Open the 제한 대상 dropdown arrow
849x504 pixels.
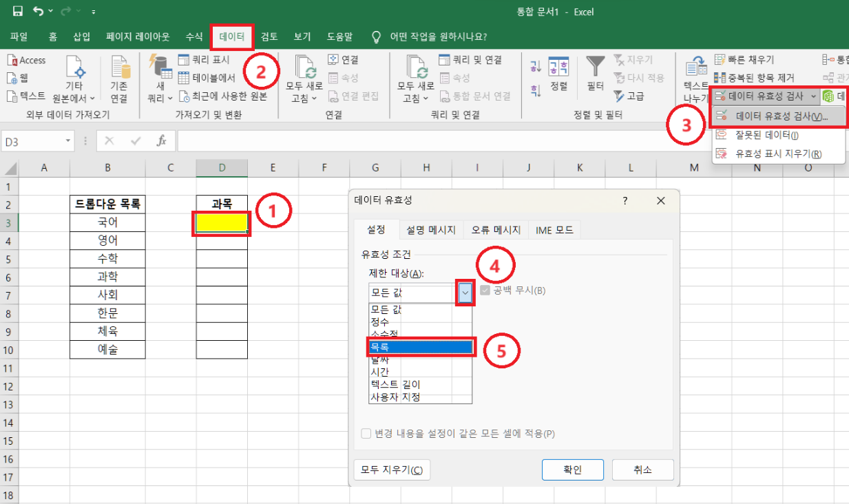coord(464,292)
